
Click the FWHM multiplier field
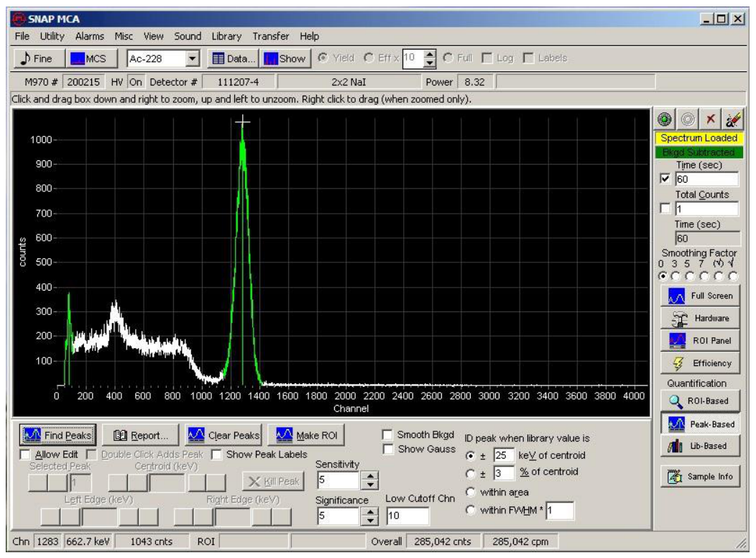(x=559, y=511)
